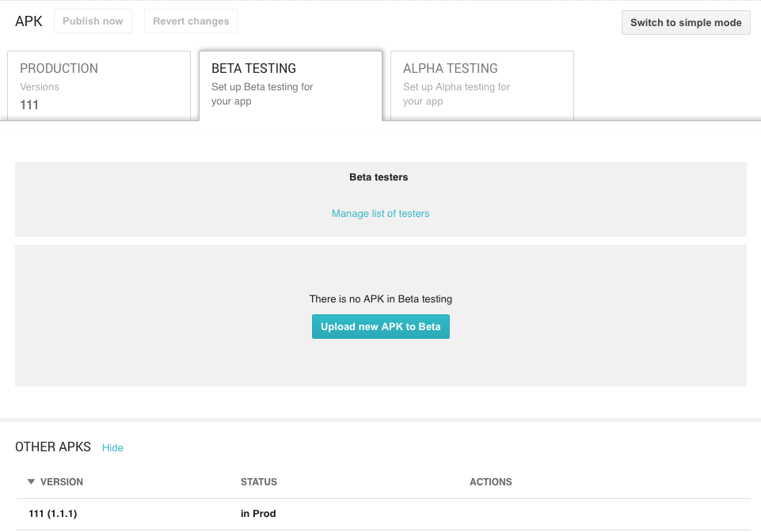Click version number 111 in Production tab
The image size is (761, 532).
tap(29, 104)
